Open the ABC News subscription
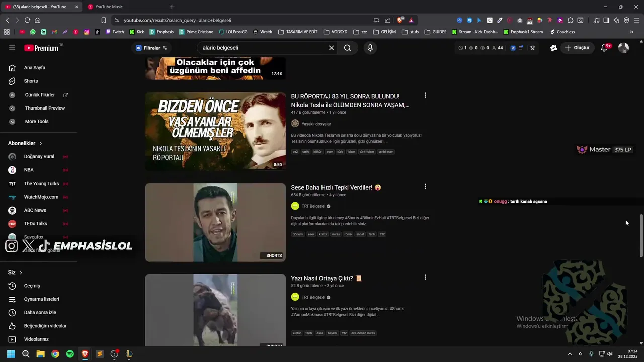 point(35,210)
